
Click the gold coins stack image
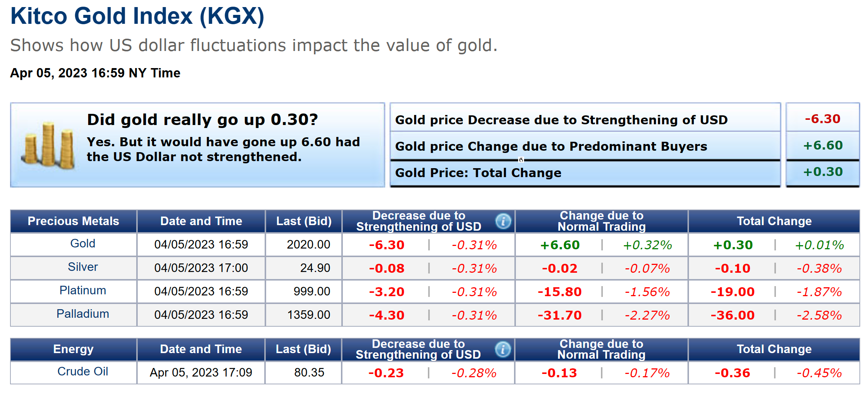(x=49, y=145)
